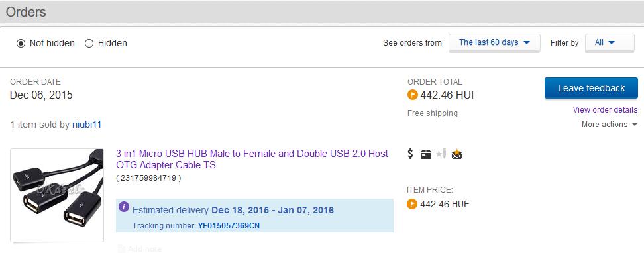Click the feedback-received envelope star icon
The image size is (644, 253).
(456, 154)
